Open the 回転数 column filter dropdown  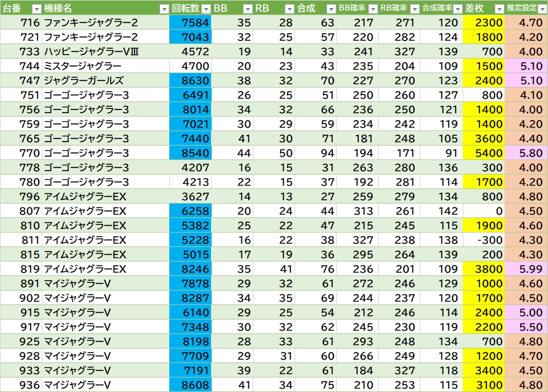tap(206, 9)
